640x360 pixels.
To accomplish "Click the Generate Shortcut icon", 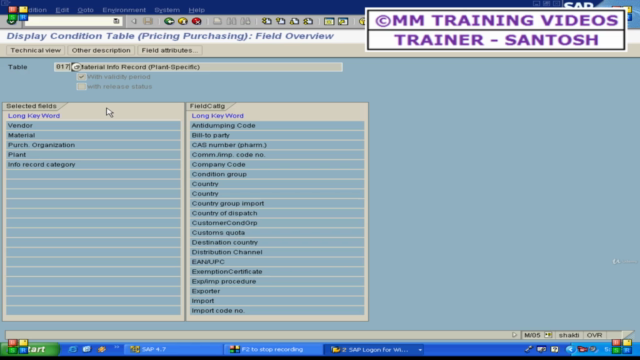I will pyautogui.click(x=343, y=21).
